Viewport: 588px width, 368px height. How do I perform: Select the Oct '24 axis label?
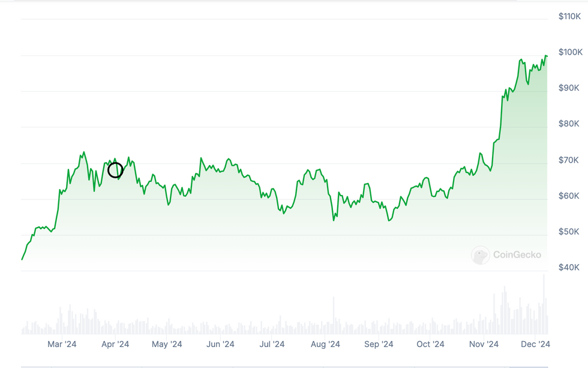coord(430,344)
